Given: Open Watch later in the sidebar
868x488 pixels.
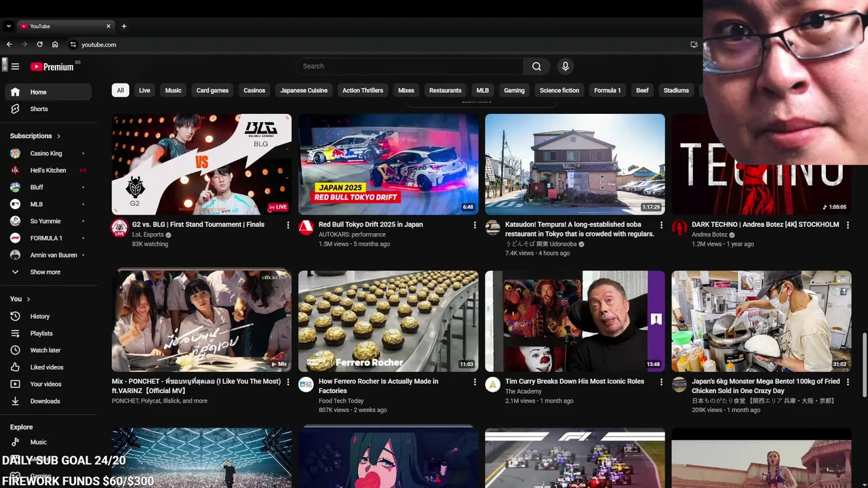Looking at the screenshot, I should coord(48,350).
